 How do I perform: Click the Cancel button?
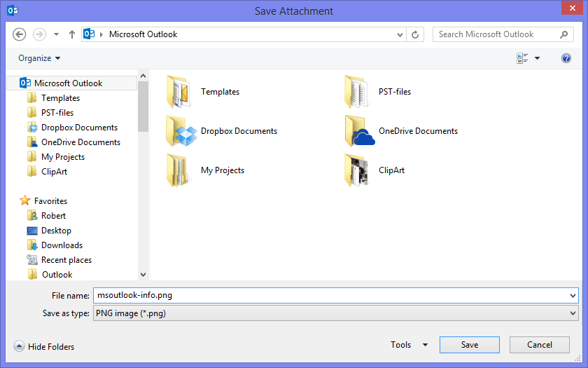pyautogui.click(x=540, y=345)
